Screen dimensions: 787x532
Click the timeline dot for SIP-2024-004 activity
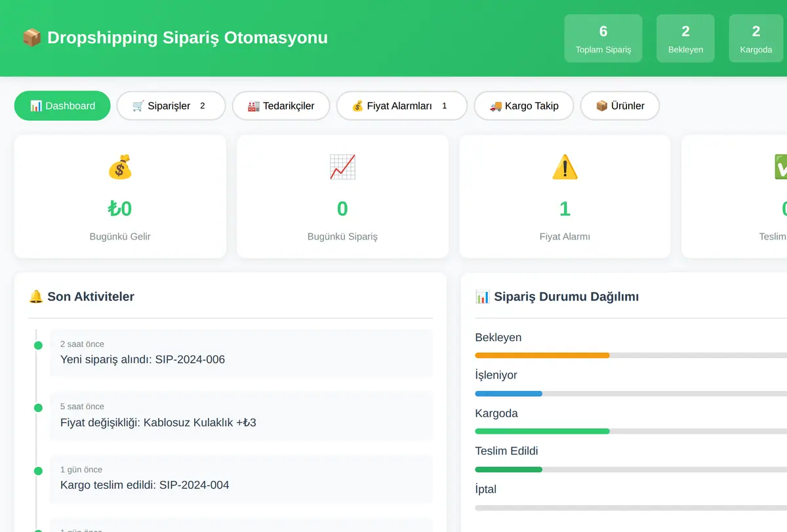pos(38,471)
